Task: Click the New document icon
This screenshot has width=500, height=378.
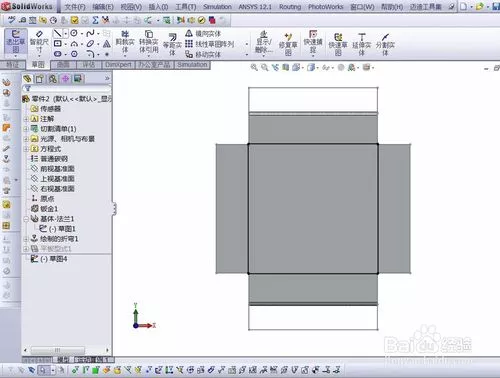Action: (x=463, y=6)
